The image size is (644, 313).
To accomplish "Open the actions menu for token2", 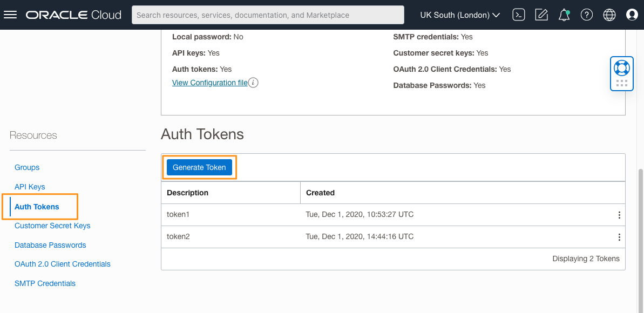I will click(619, 236).
